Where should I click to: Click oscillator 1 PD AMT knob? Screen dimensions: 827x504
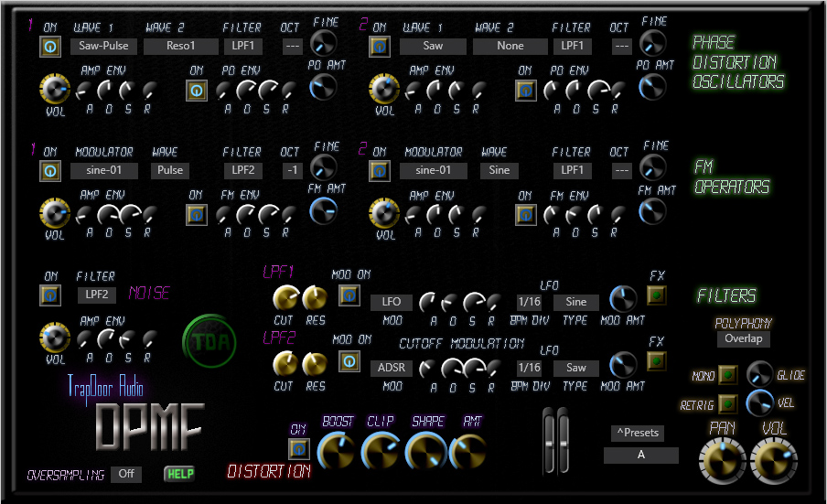click(x=323, y=87)
